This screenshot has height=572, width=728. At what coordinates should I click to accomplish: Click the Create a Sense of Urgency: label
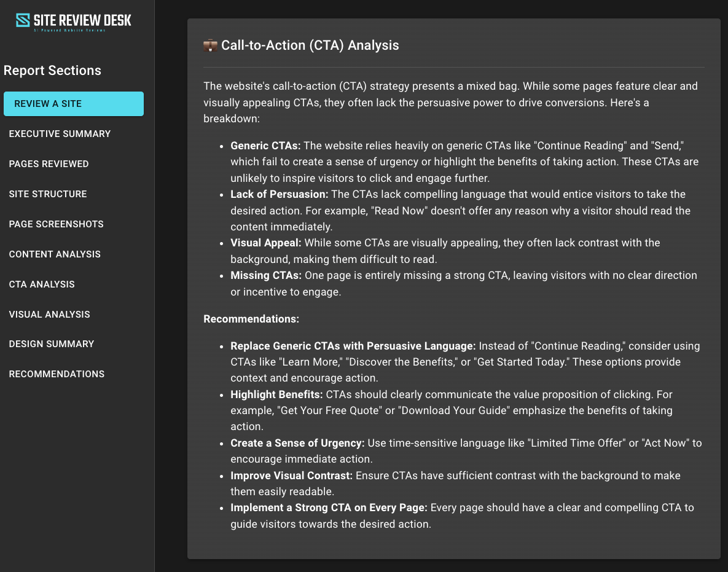pyautogui.click(x=297, y=443)
